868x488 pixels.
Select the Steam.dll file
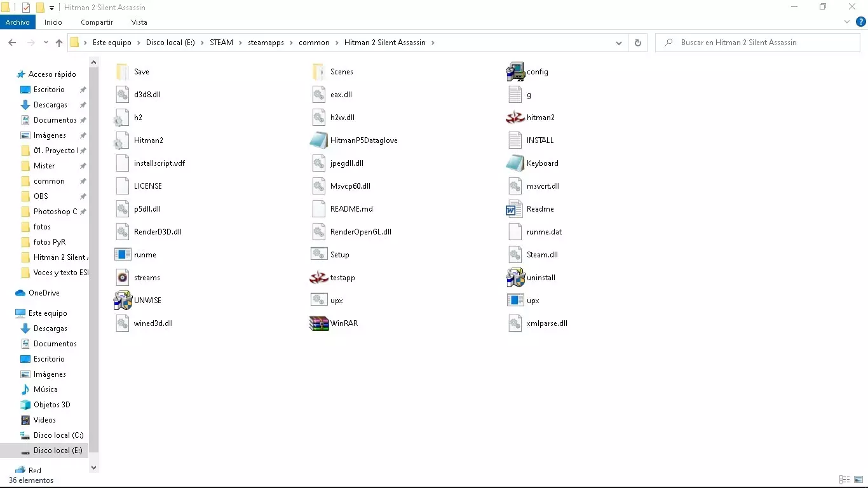point(532,255)
